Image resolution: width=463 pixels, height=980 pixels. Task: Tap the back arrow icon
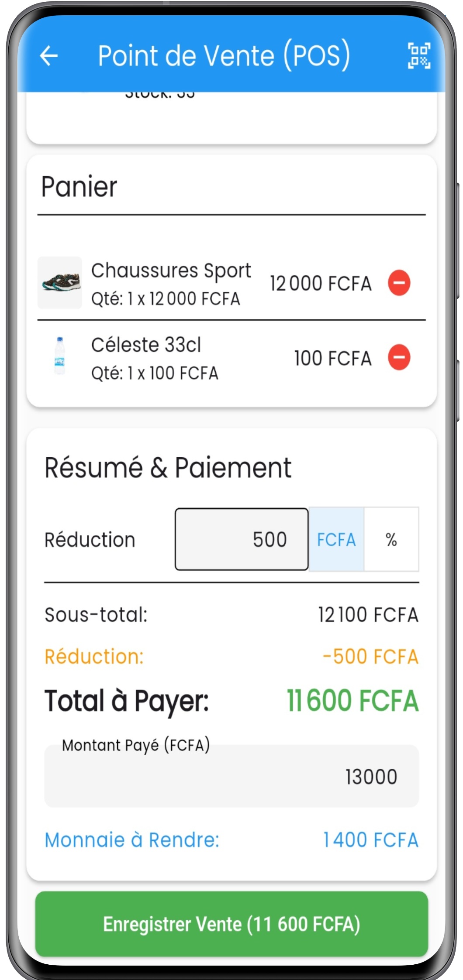49,56
